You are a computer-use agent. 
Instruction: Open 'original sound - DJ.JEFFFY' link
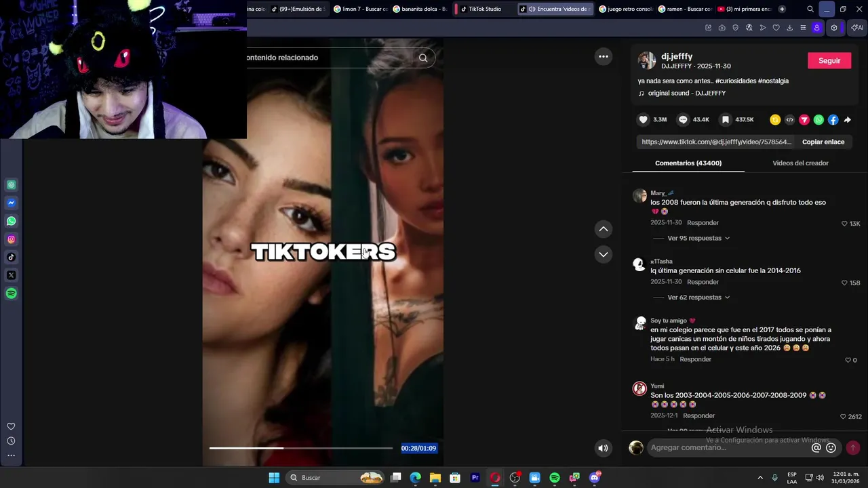(686, 94)
